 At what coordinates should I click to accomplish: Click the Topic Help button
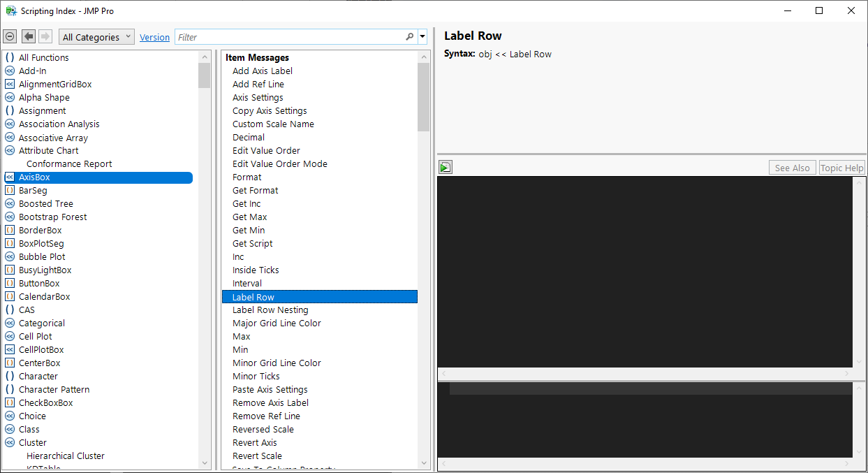click(841, 167)
